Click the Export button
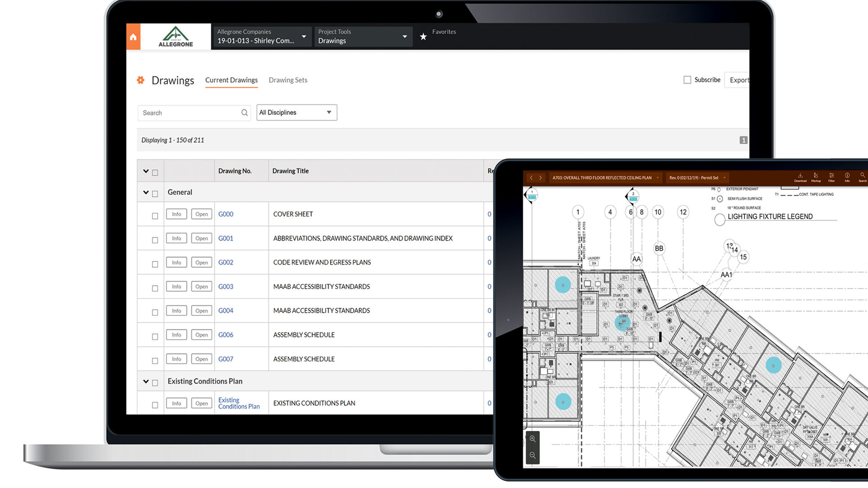 (738, 80)
